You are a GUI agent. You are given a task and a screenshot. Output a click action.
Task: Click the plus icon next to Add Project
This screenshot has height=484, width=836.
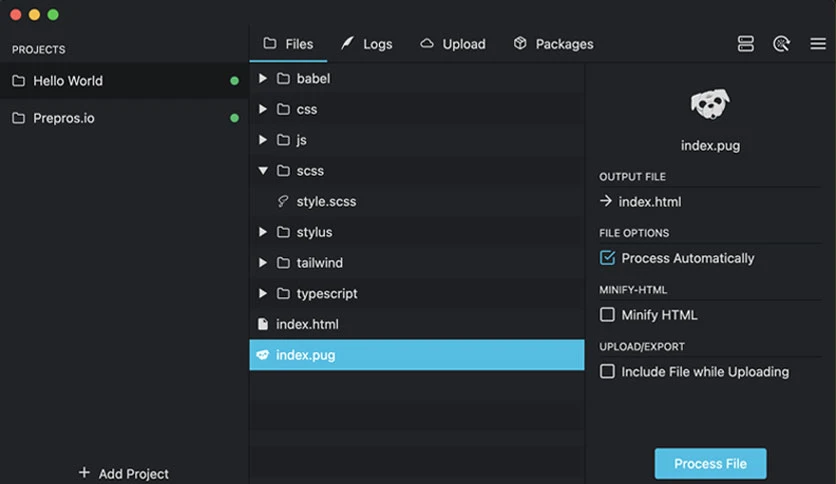pos(84,472)
